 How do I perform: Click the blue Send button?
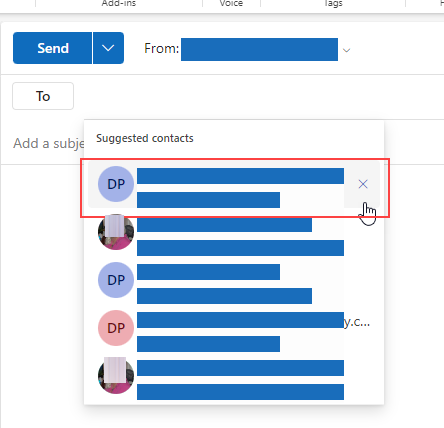[x=52, y=48]
